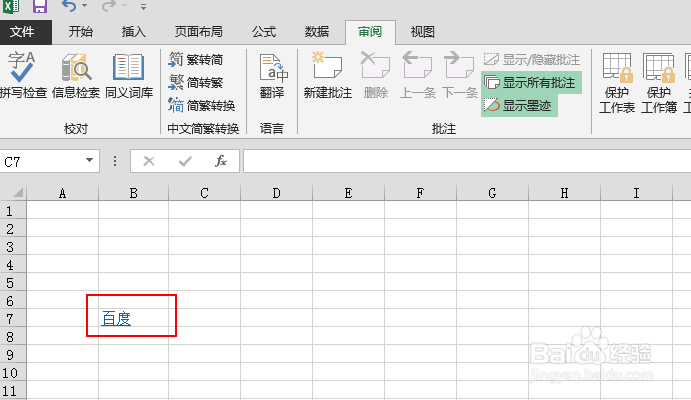Switch to the 公式 (Formulas) tab
This screenshot has width=691, height=400.
point(264,32)
